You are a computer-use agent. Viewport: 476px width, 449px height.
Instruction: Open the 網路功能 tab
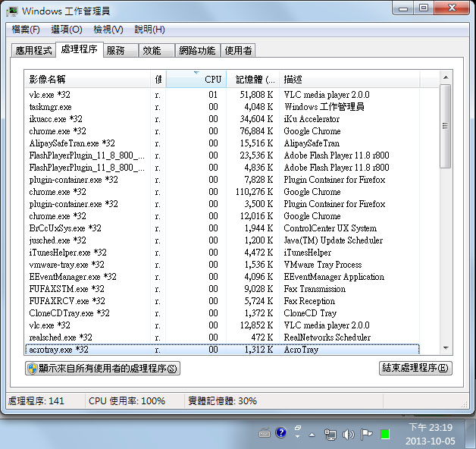point(197,50)
